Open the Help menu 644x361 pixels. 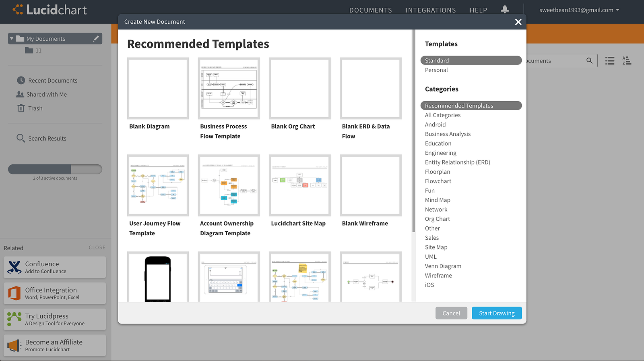[478, 10]
